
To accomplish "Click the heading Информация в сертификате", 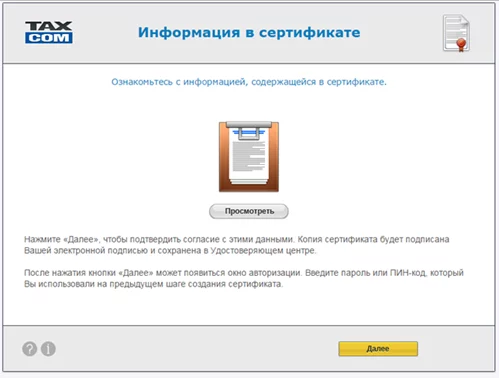I will [249, 32].
